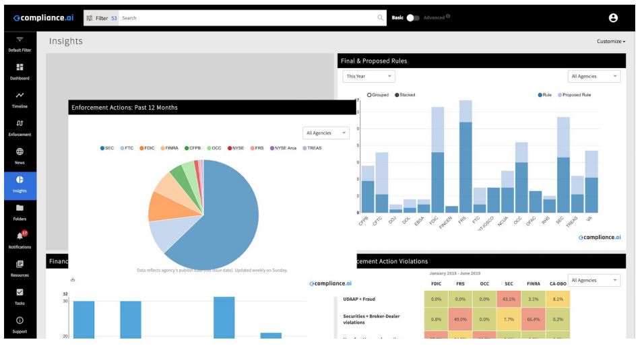
Task: Click the CA-DBO column header
Action: coord(558,283)
